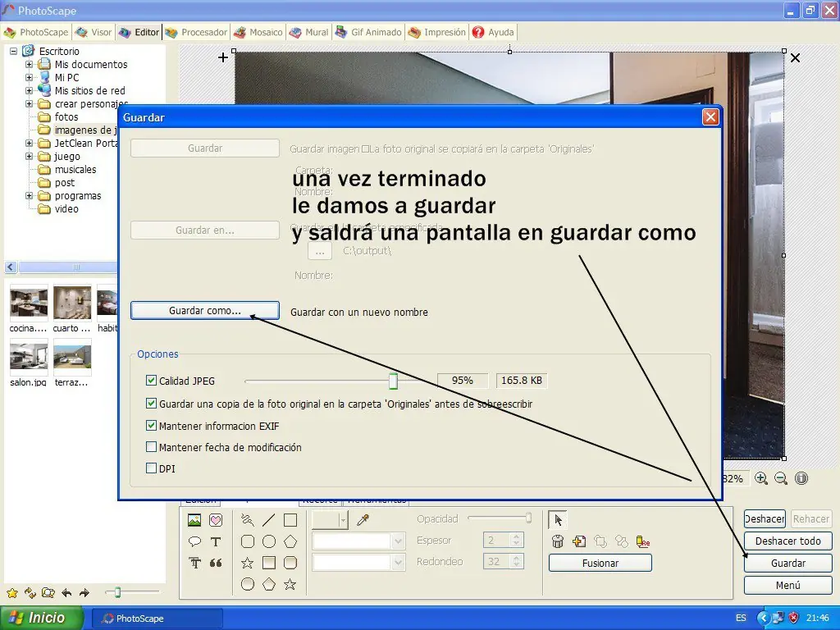Select the straight line drawing tool
Image resolution: width=840 pixels, height=630 pixels.
(269, 519)
